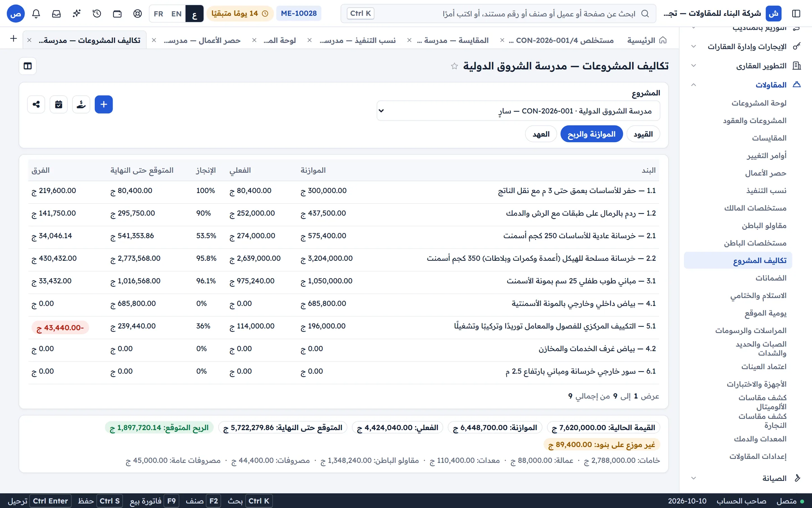Image resolution: width=812 pixels, height=508 pixels.
Task: Click the red -43,440.00 variance cell
Action: click(x=60, y=328)
